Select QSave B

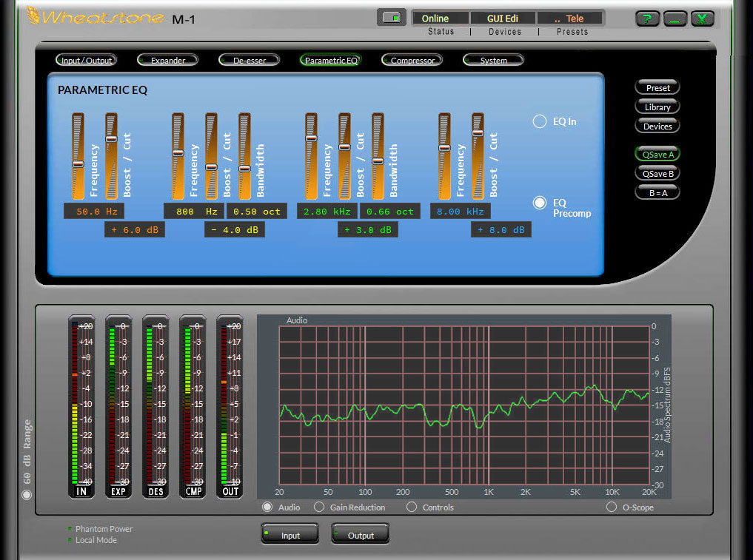[x=657, y=174]
